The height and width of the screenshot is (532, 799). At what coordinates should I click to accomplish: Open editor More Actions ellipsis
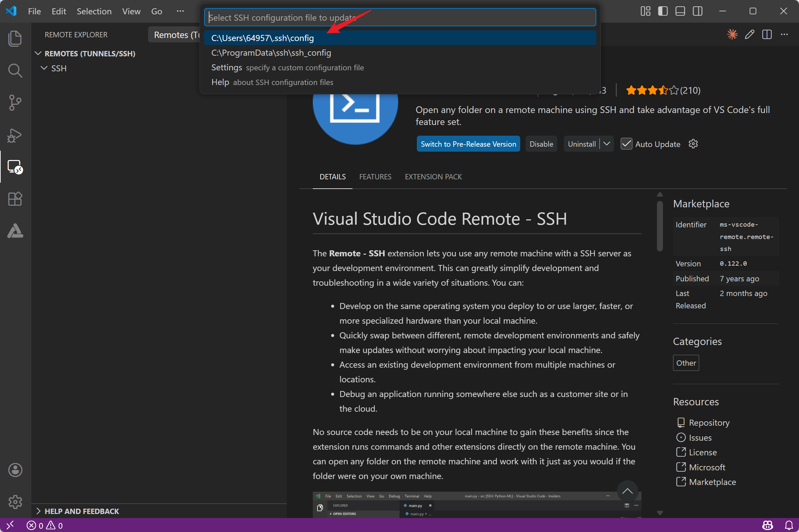[x=784, y=34]
